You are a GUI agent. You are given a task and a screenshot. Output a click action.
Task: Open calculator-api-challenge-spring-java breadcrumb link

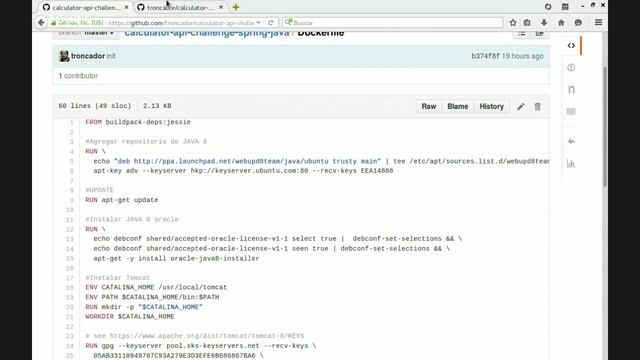[x=207, y=33]
